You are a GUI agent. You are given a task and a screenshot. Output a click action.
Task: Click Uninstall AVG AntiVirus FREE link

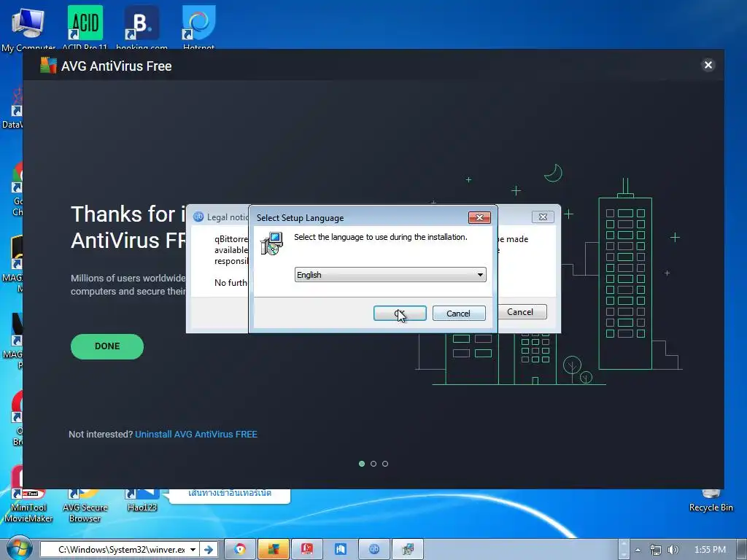(196, 435)
